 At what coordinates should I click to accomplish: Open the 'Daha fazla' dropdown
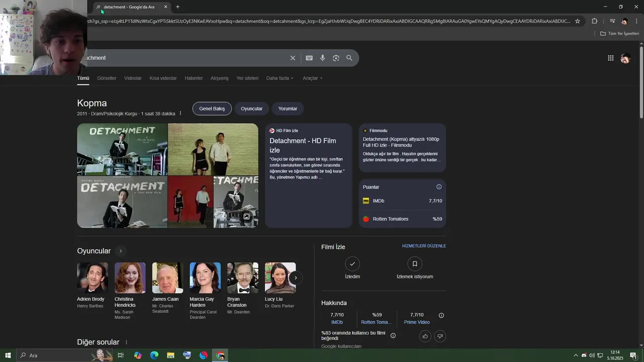click(x=280, y=78)
